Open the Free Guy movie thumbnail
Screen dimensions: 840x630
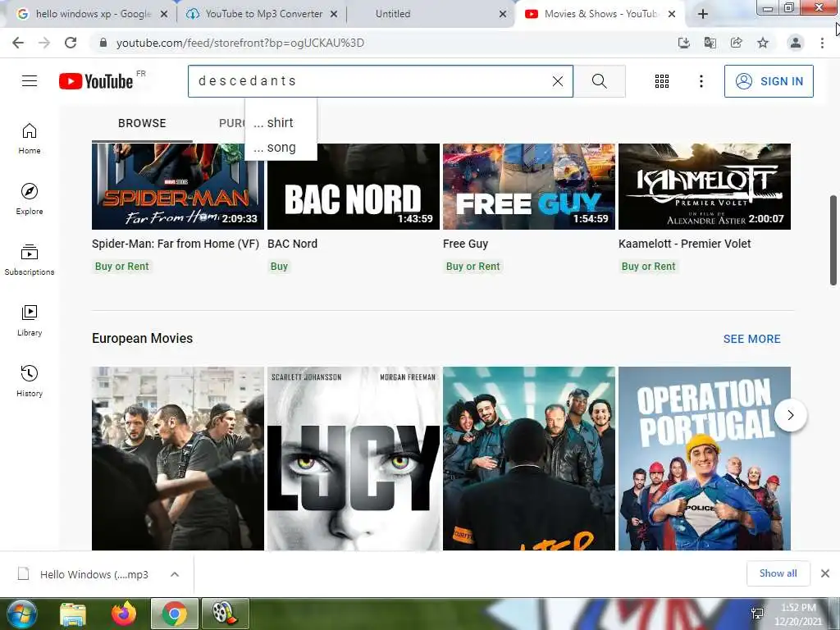(x=529, y=186)
